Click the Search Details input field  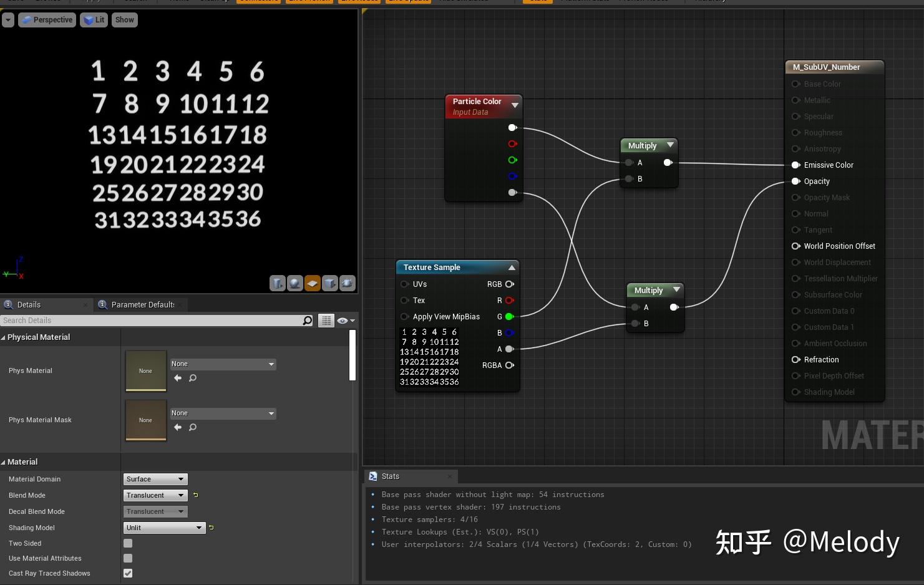[150, 321]
